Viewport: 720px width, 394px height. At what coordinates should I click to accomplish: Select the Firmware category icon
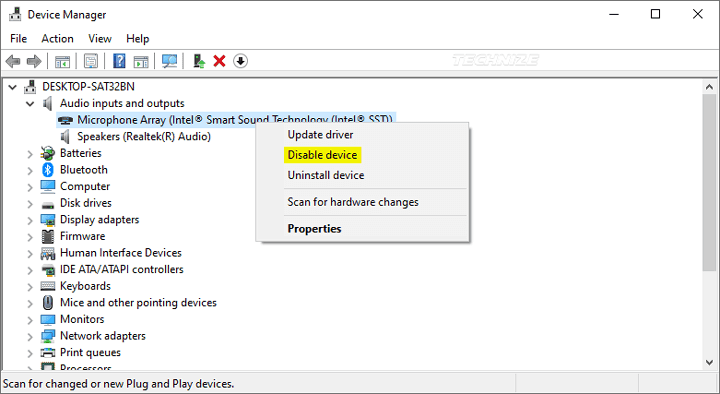[x=48, y=236]
